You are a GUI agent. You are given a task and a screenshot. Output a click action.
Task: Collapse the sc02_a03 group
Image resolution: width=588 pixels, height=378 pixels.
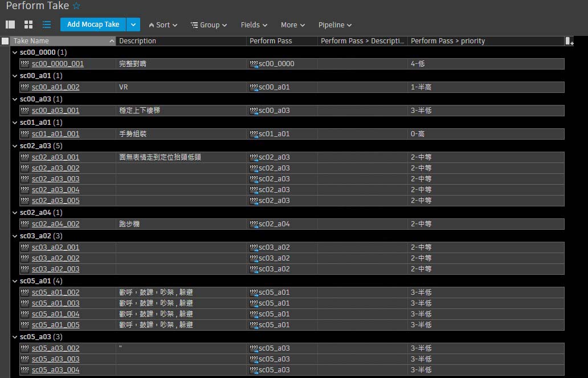(x=15, y=146)
